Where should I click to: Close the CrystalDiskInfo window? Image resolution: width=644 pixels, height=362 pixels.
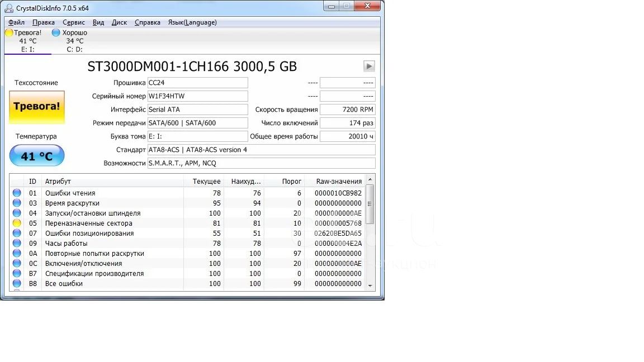tap(367, 6)
